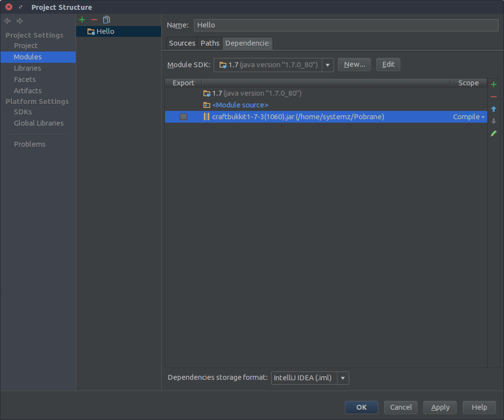Open the Compile scope dropdown
Viewport: 504px width, 420px height.
tap(469, 117)
